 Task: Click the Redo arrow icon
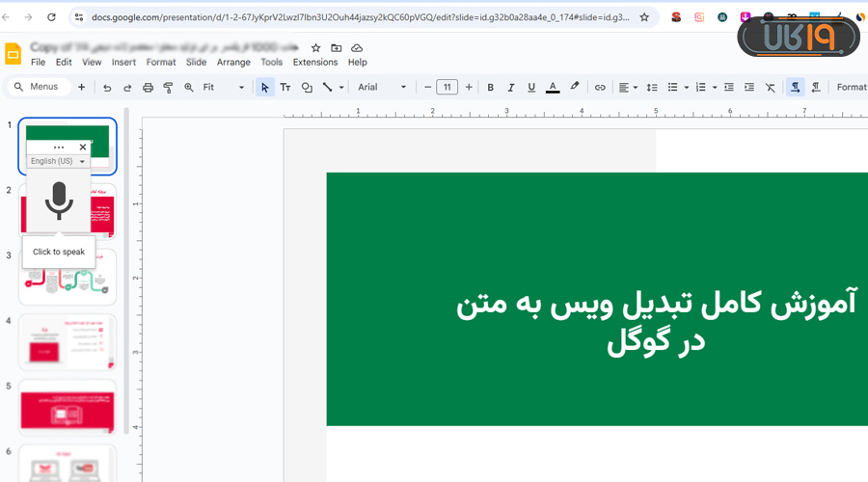coord(127,88)
